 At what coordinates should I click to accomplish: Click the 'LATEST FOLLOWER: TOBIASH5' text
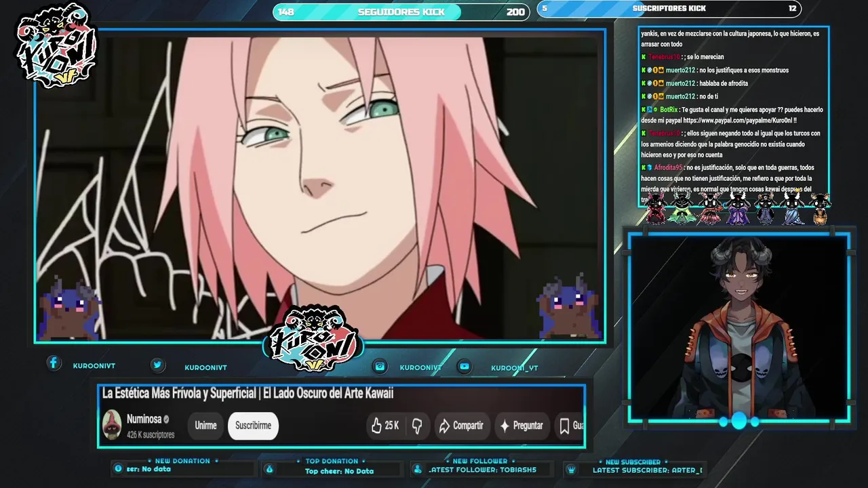pyautogui.click(x=483, y=470)
